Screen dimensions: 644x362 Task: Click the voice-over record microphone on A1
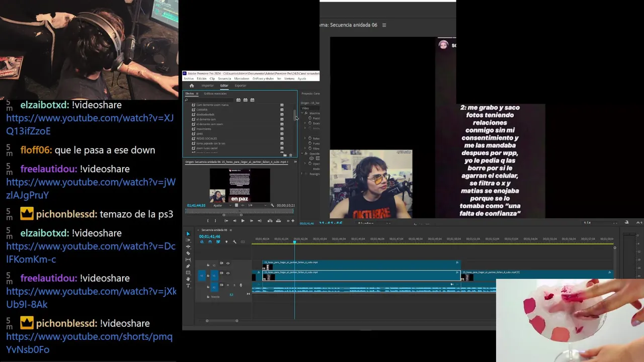240,285
